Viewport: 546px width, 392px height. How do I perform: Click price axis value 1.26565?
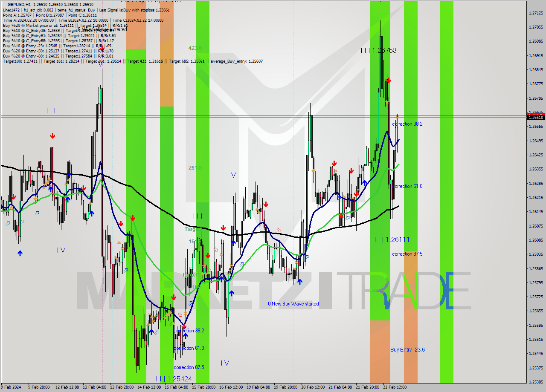pyautogui.click(x=535, y=127)
